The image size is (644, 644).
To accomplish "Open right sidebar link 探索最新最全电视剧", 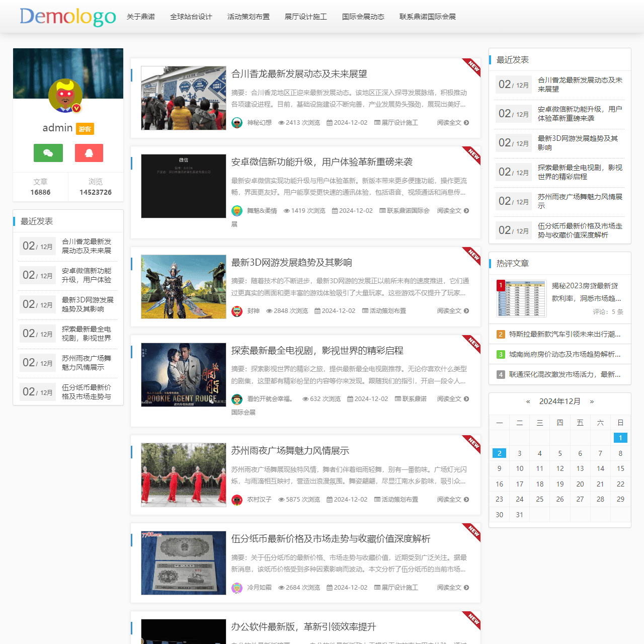I will 580,172.
